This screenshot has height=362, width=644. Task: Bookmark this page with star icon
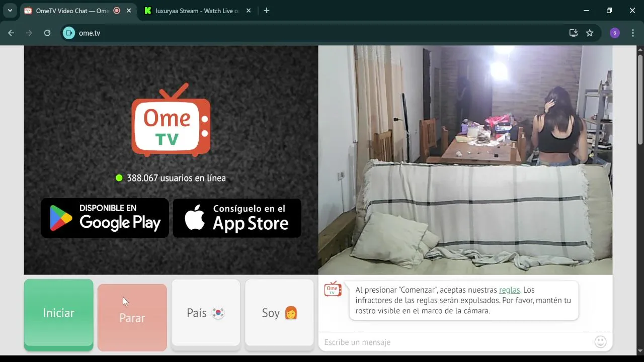(x=590, y=33)
